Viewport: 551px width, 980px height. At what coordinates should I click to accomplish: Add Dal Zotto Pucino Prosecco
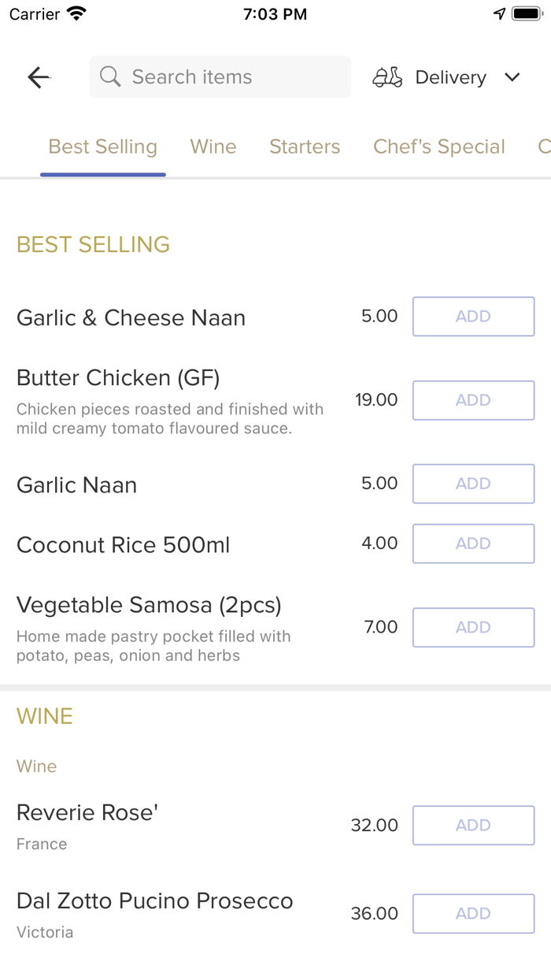pos(473,914)
